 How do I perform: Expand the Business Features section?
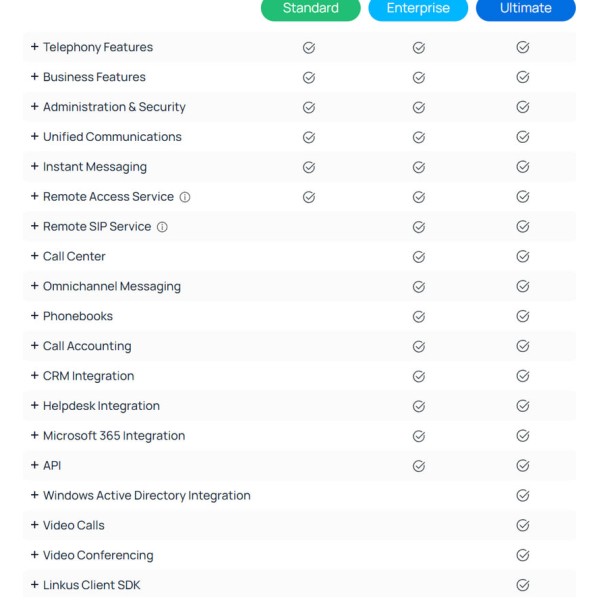tap(34, 77)
